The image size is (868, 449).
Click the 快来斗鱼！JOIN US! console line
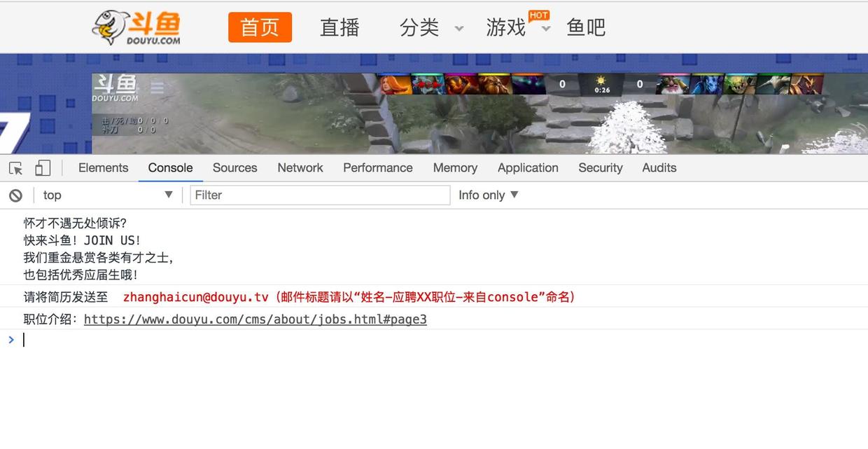83,241
